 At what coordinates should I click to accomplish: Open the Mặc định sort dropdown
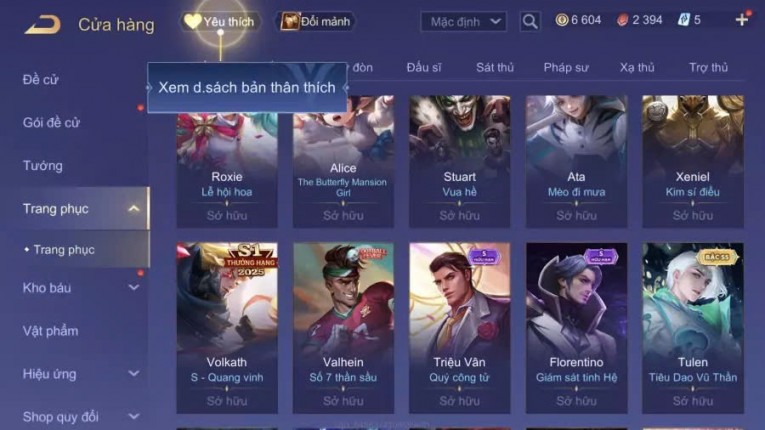463,22
